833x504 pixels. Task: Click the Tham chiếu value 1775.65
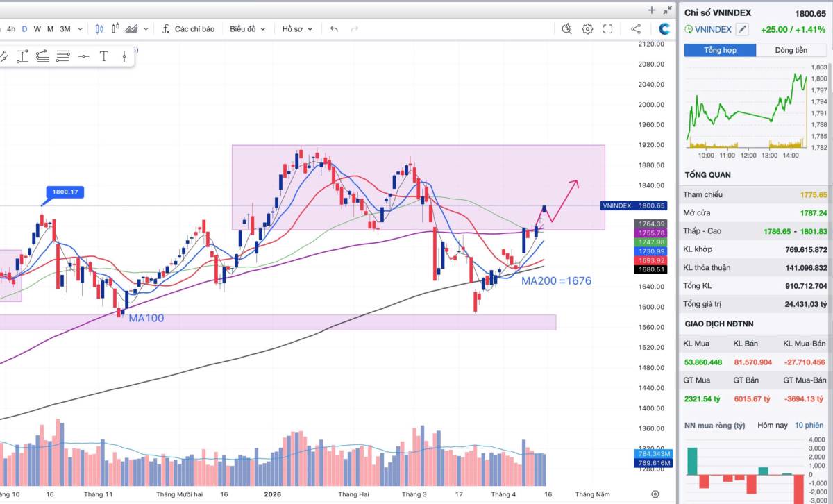tap(813, 195)
